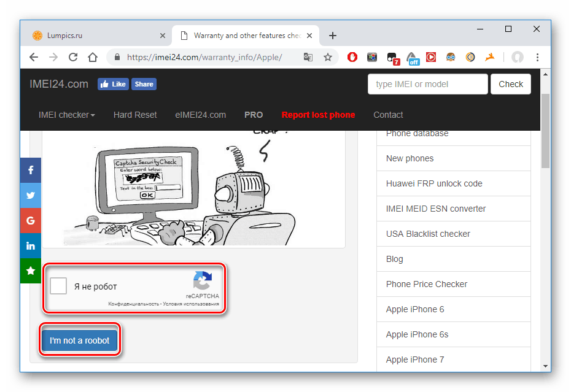
Task: Click the Facebook Share button
Action: coord(144,84)
